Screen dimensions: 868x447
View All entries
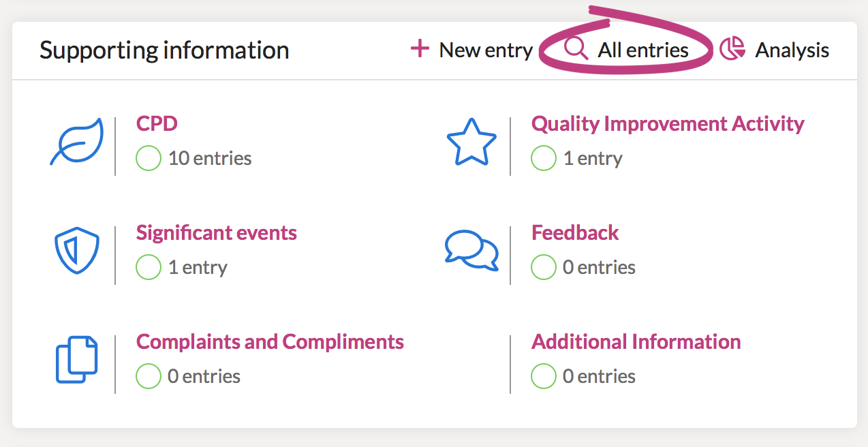(x=643, y=50)
